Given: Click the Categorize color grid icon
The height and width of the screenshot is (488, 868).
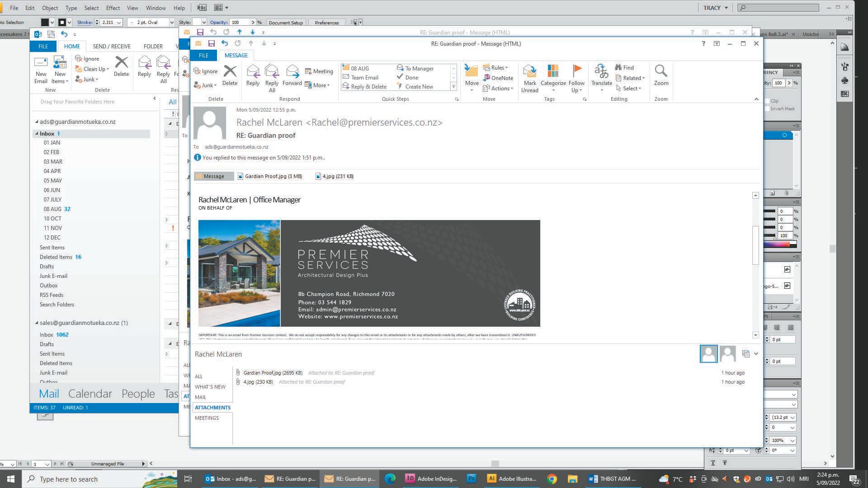Looking at the screenshot, I should point(553,71).
